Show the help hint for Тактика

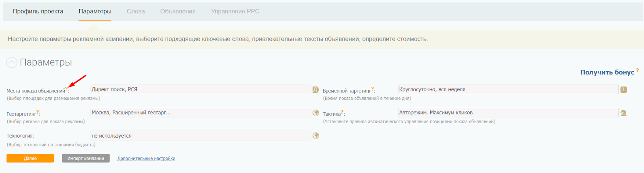click(x=342, y=112)
